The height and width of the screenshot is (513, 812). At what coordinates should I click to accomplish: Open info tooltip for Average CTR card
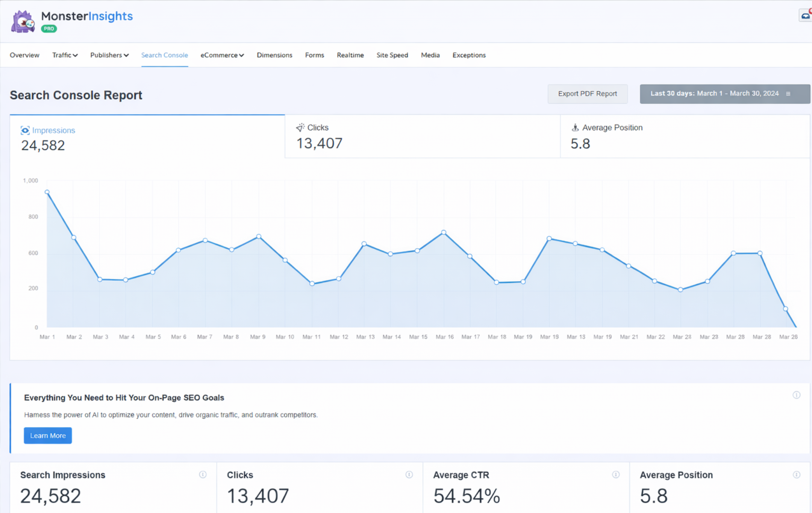click(x=615, y=475)
